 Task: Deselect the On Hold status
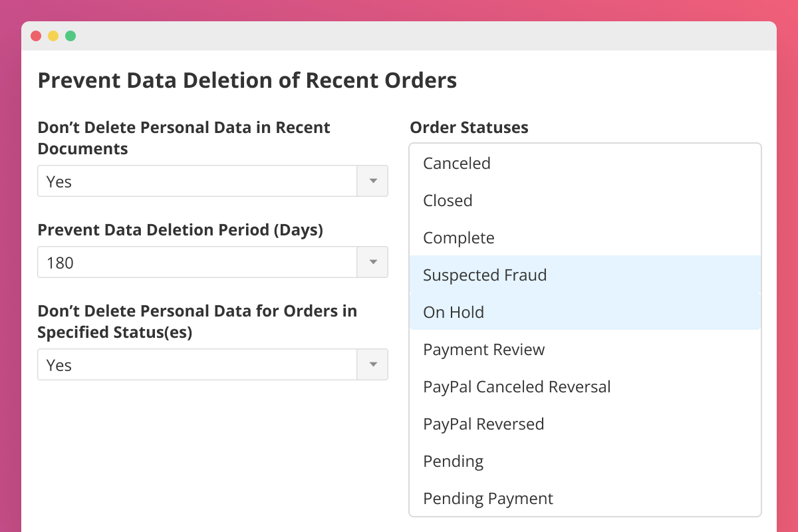pos(454,313)
